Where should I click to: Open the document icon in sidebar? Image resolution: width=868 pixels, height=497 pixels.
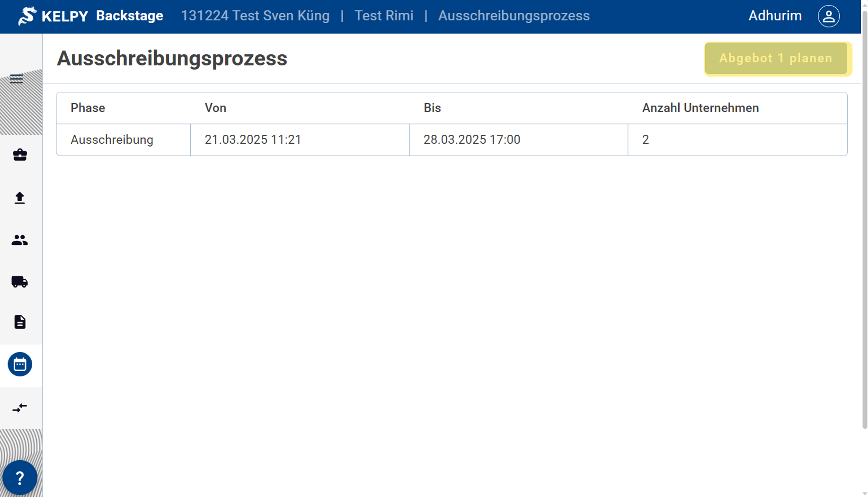20,322
